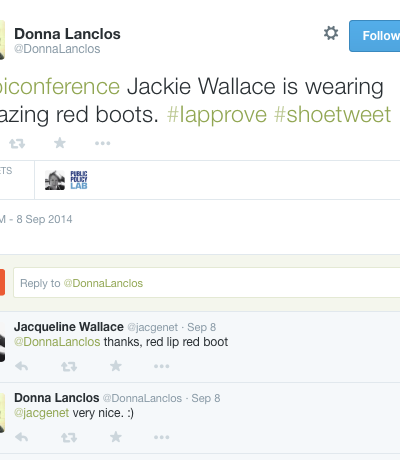The height and width of the screenshot is (460, 400).
Task: Open more options on the main tweet
Action: (x=102, y=143)
